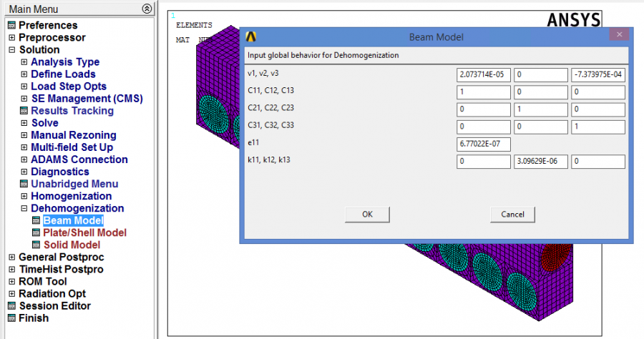
Task: Click the Beam Model dialog title bar
Action: click(x=436, y=37)
